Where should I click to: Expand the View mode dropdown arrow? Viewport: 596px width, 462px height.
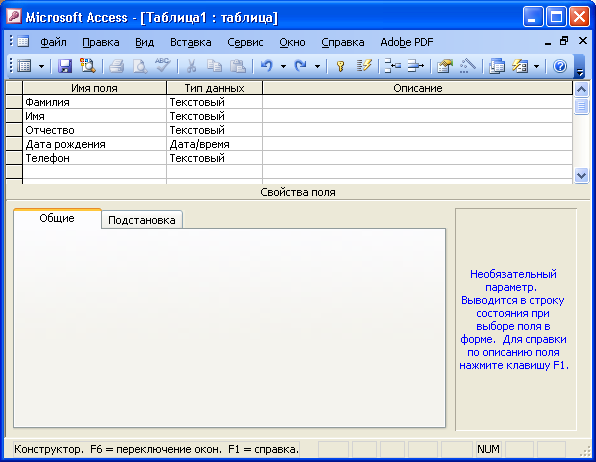coord(41,67)
